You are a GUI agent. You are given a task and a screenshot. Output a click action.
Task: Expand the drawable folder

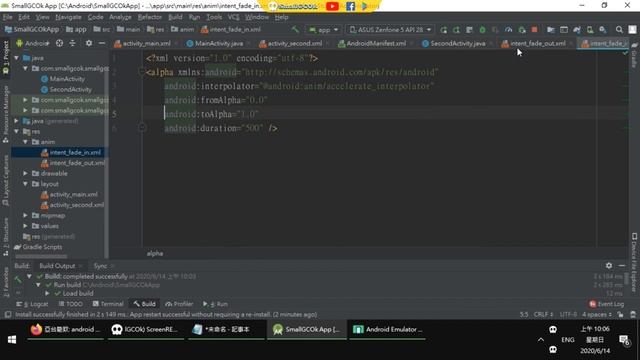tap(25, 173)
